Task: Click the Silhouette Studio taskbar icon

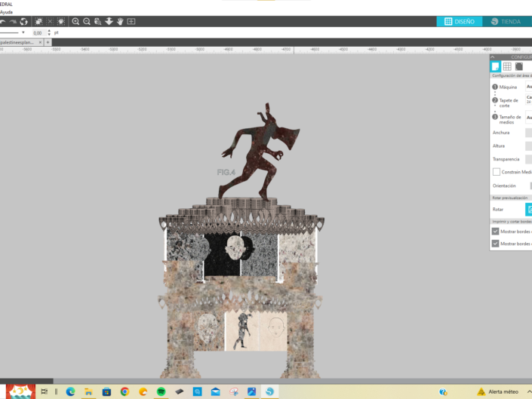Action: 269,392
